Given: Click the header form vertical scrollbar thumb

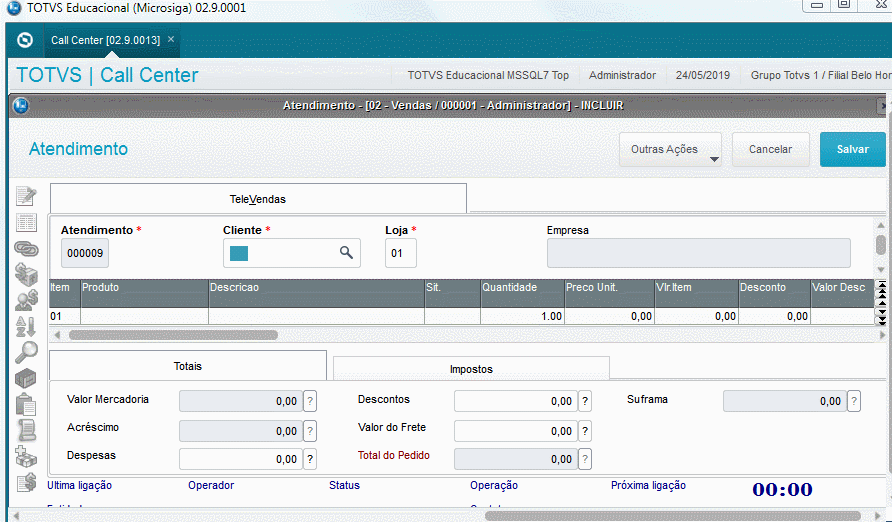Looking at the screenshot, I should pyautogui.click(x=881, y=245).
